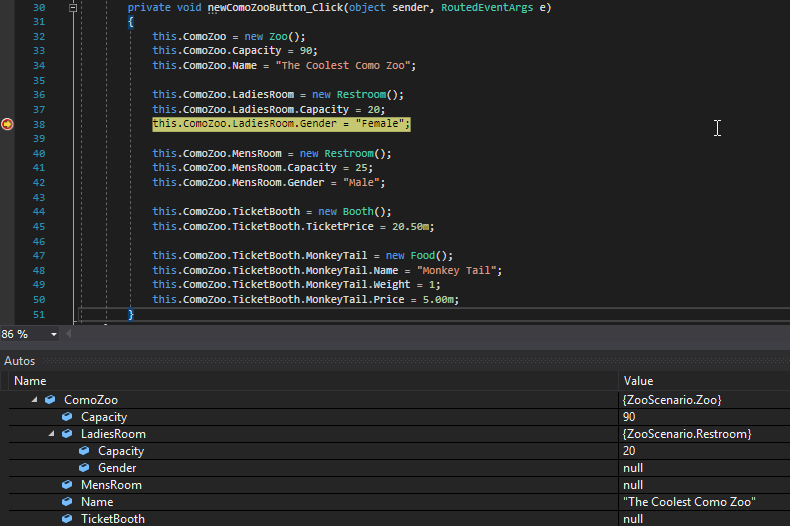The height and width of the screenshot is (526, 790).
Task: Click the Gender null value cell
Action: 632,468
